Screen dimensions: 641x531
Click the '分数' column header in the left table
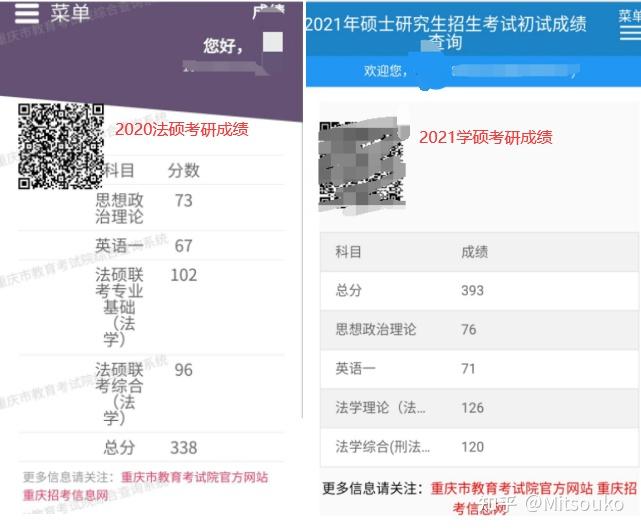[x=184, y=170]
